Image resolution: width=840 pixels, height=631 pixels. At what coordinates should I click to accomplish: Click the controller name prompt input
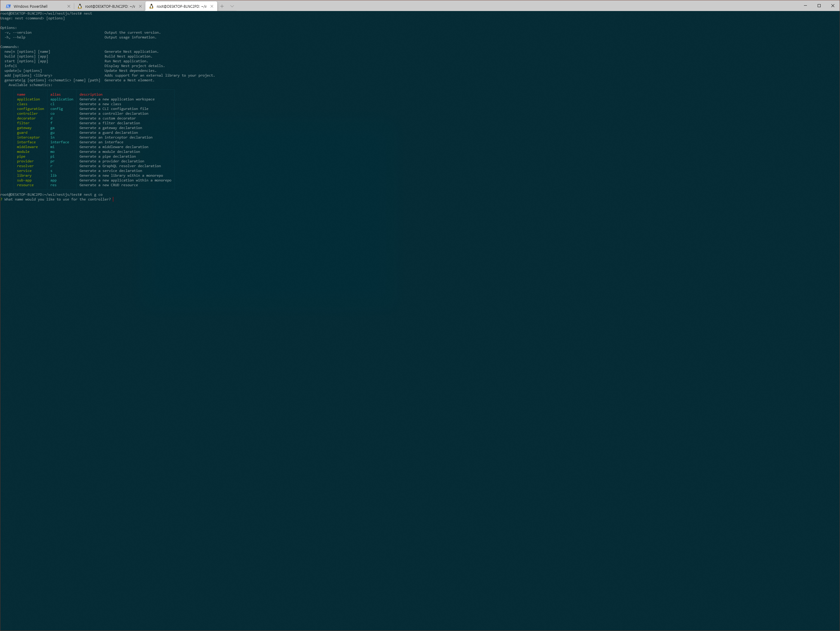[x=113, y=199]
